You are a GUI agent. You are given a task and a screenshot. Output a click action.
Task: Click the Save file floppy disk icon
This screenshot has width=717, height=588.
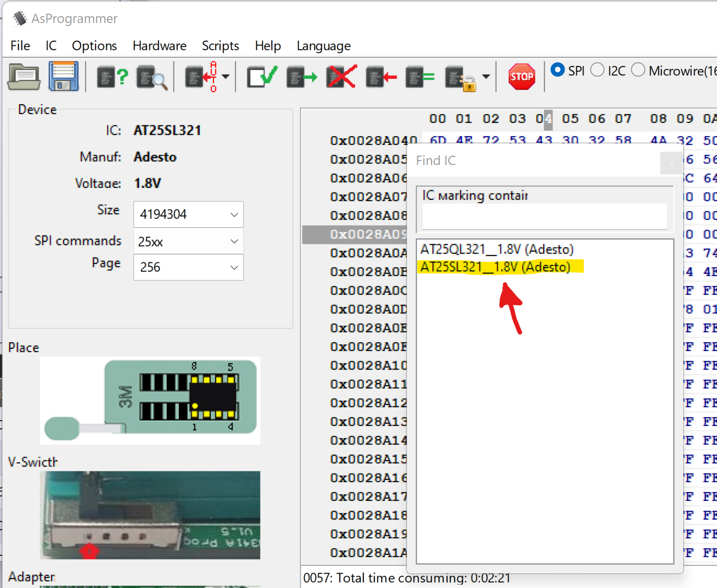tap(63, 77)
